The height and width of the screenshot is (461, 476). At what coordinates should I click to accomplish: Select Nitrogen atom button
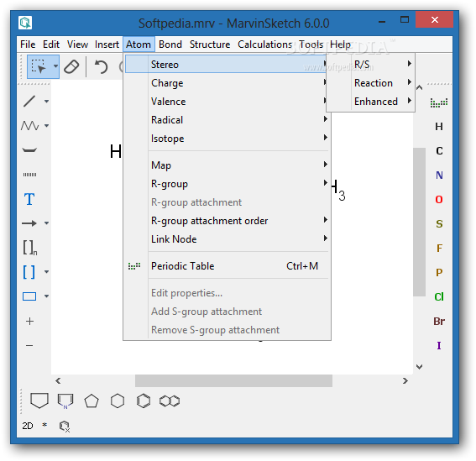439,175
